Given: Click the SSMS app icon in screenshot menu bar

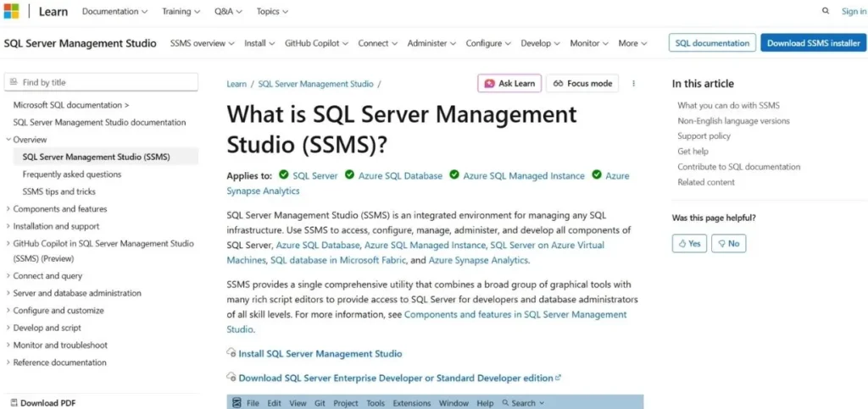Looking at the screenshot, I should coord(236,403).
